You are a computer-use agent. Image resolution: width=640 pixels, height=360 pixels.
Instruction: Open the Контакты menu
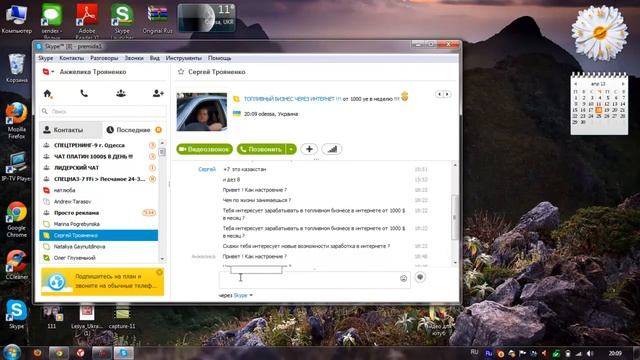pos(71,58)
